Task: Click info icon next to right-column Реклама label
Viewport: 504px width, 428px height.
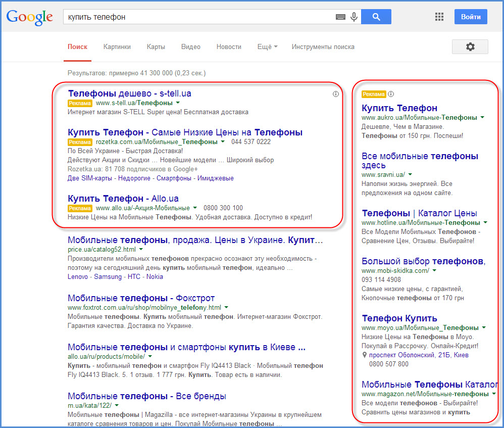Action: [391, 94]
